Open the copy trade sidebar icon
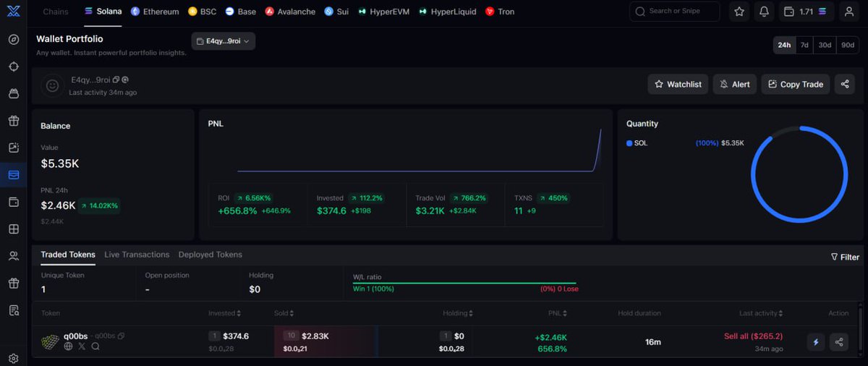The width and height of the screenshot is (868, 366). pos(14,148)
